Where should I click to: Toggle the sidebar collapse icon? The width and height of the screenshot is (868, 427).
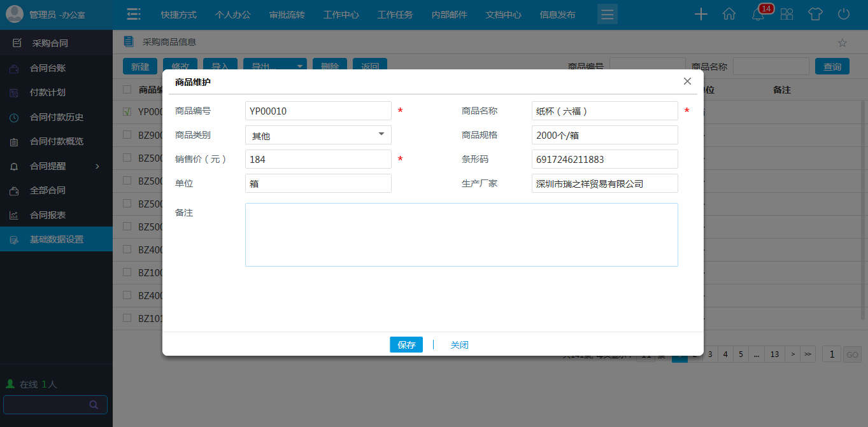pos(133,15)
